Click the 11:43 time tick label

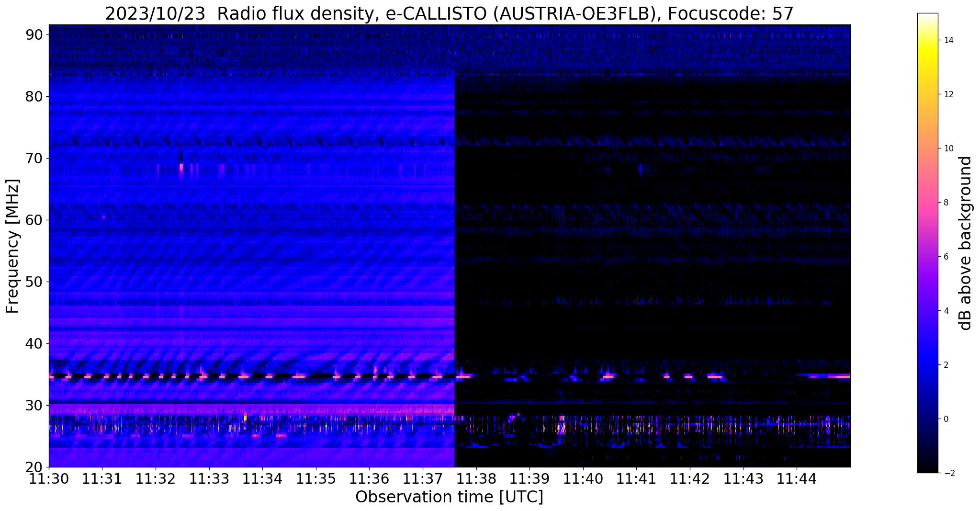coord(743,479)
